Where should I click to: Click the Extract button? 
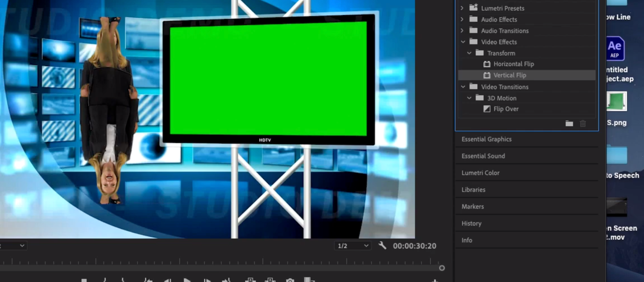point(270,280)
